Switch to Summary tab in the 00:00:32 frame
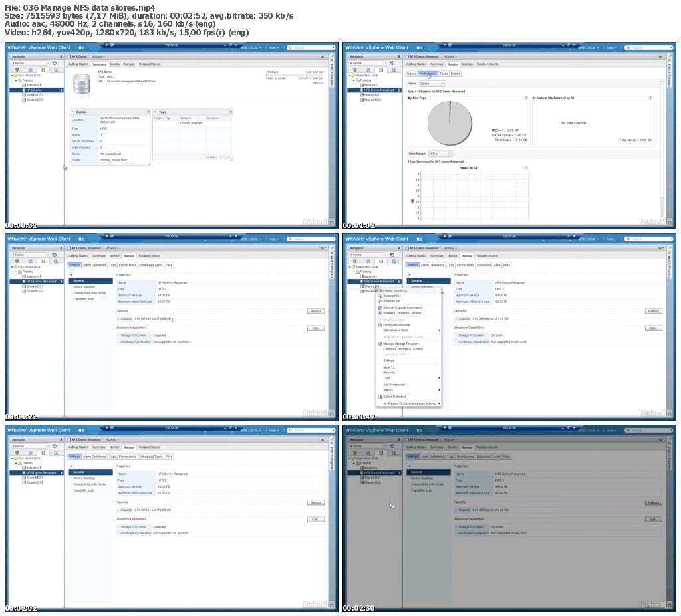 click(x=100, y=64)
